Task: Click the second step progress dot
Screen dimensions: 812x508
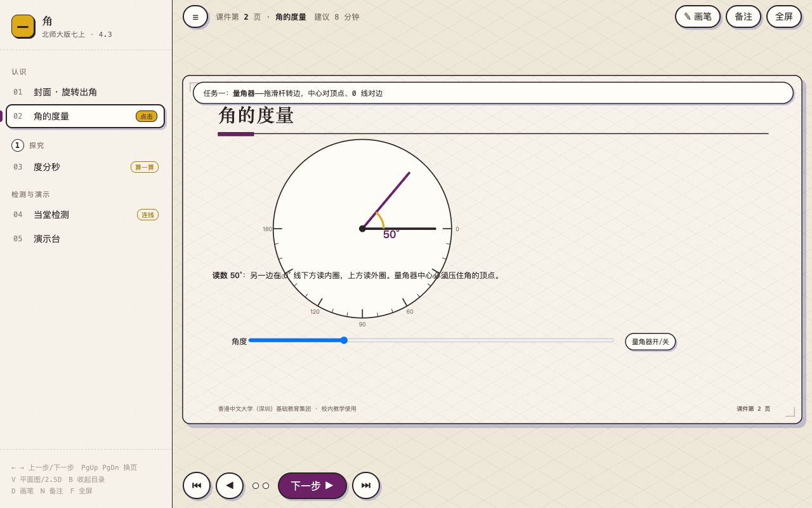Action: pos(266,486)
